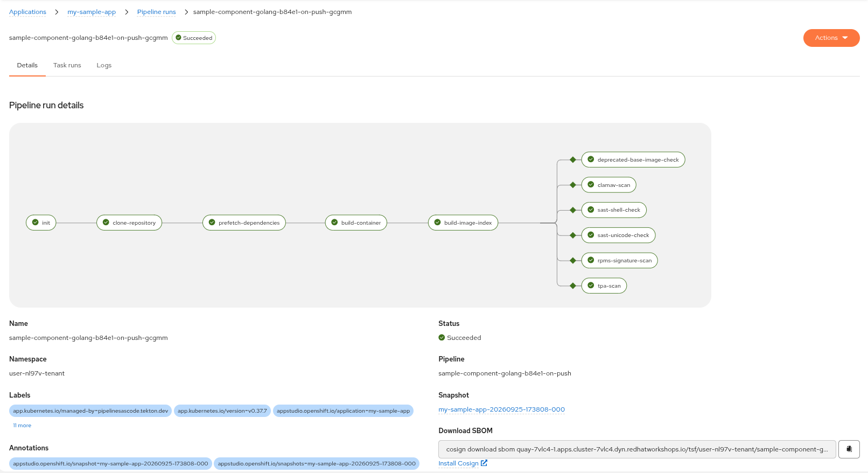Select the deprecated-base-image-check node

coord(633,159)
